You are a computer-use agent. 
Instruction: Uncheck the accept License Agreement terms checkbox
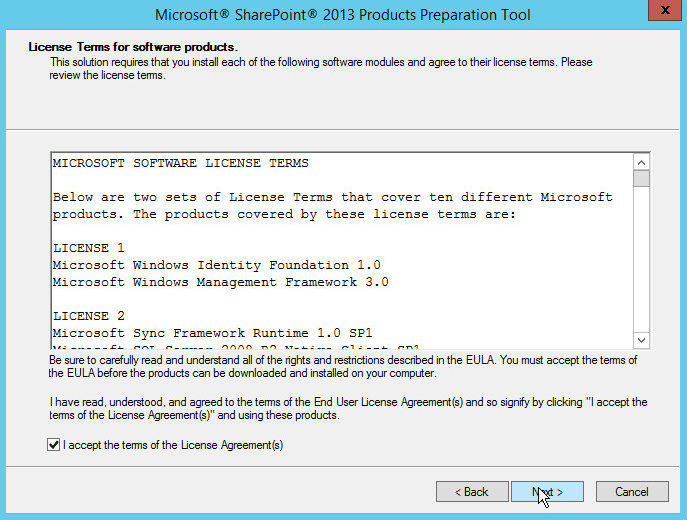tap(54, 445)
